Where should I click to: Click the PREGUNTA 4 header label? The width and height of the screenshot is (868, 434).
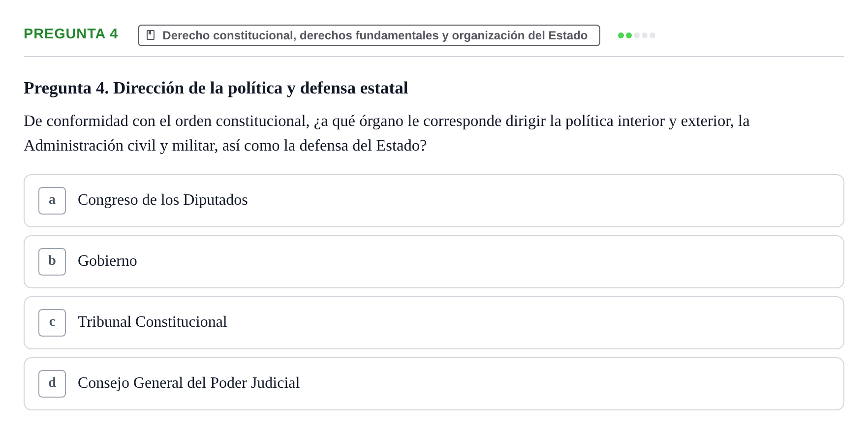(x=71, y=34)
